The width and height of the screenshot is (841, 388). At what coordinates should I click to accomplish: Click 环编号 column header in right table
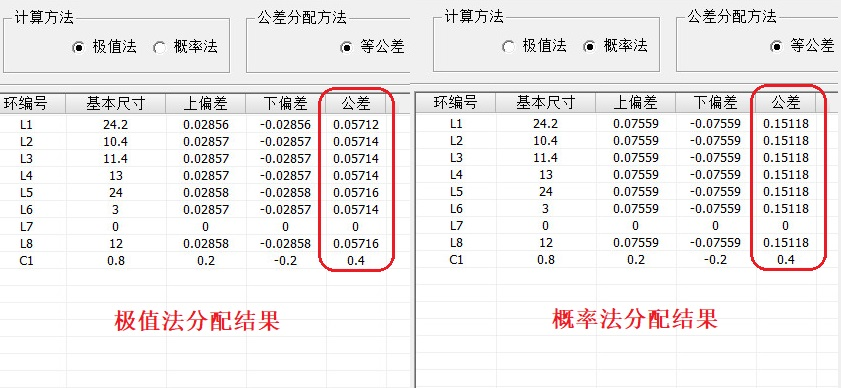pos(455,103)
